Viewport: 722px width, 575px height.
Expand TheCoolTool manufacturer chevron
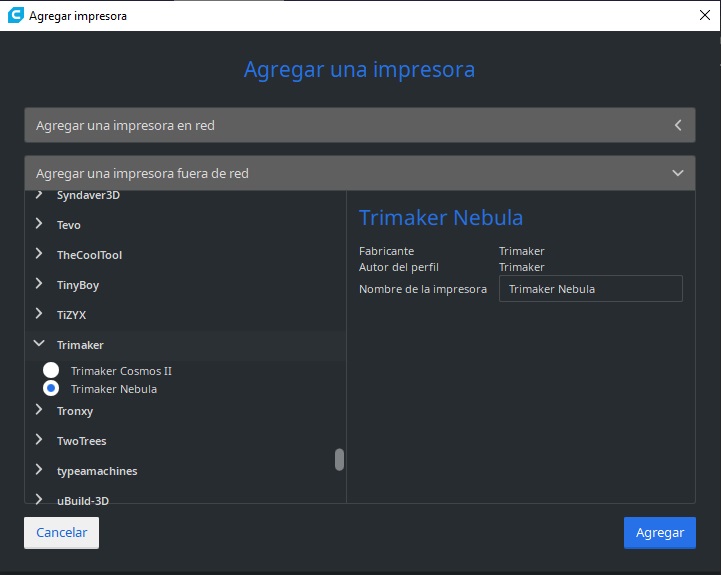(x=39, y=255)
